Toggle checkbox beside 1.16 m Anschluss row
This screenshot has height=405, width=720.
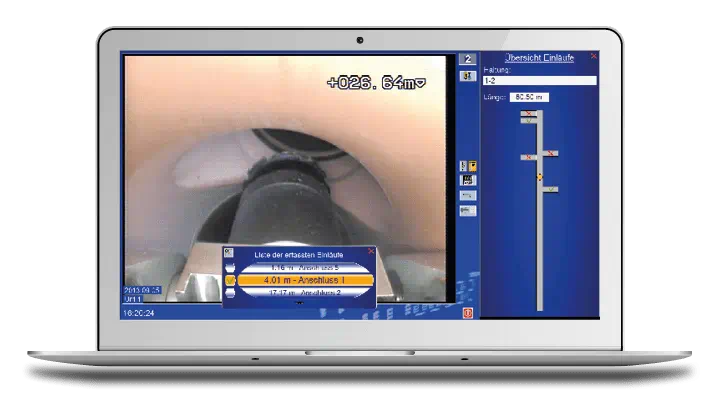pos(230,267)
